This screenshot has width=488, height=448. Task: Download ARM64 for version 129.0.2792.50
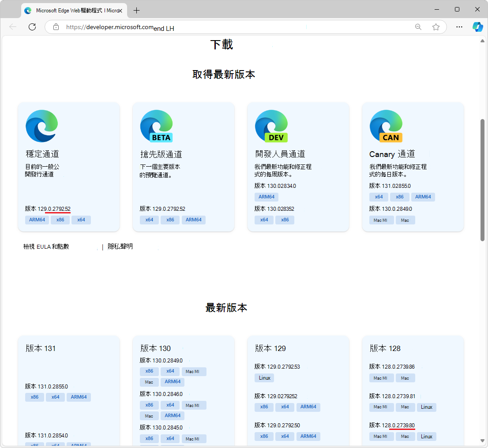pos(308,437)
